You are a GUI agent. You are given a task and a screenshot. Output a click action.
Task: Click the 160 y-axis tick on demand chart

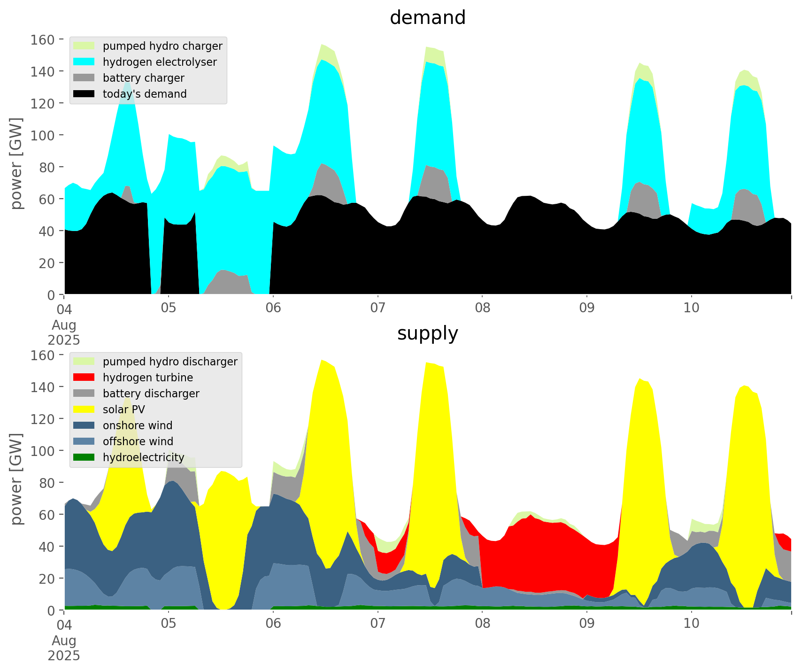pos(43,39)
